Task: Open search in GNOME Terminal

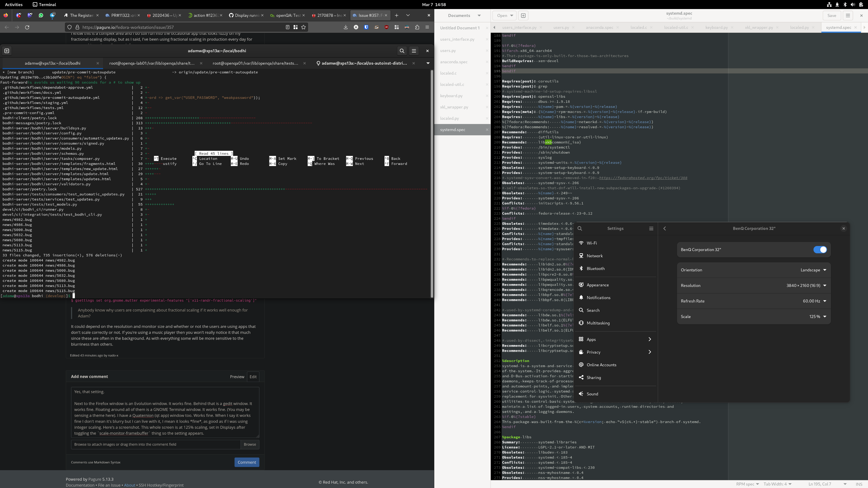Action: 402,51
